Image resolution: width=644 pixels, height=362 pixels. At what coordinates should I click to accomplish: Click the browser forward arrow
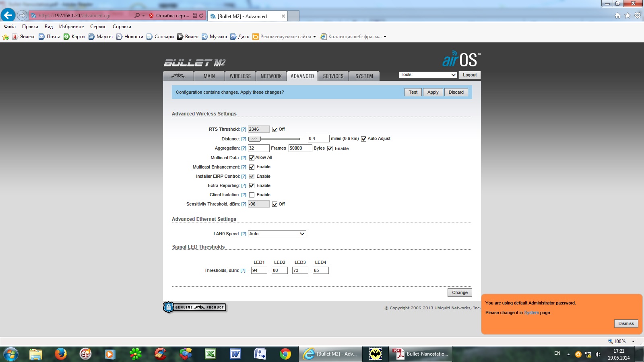coord(22,15)
